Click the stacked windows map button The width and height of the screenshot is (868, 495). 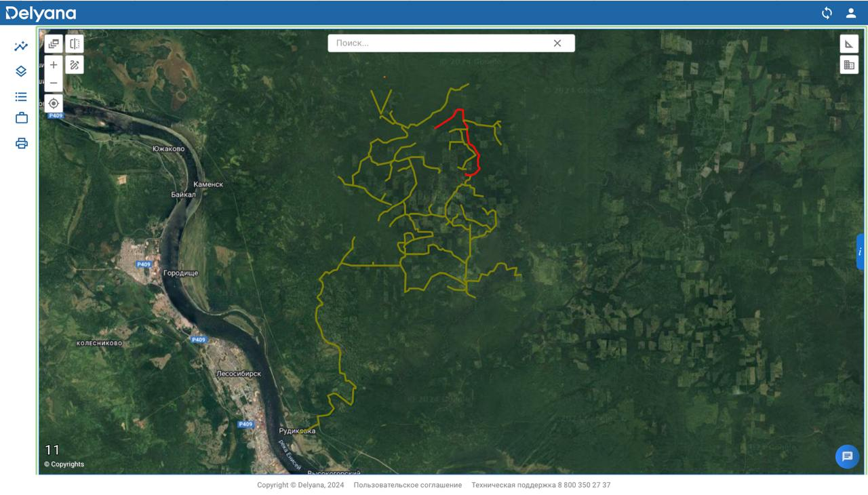[x=54, y=44]
